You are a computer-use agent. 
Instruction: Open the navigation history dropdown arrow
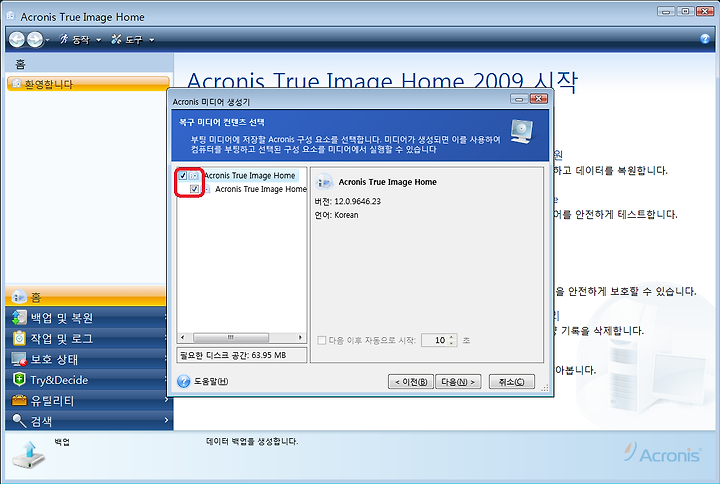48,40
